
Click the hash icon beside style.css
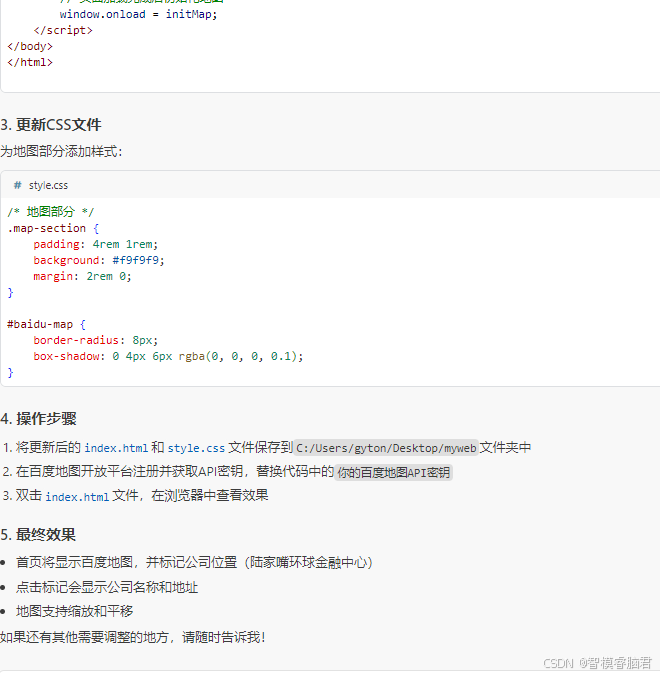pyautogui.click(x=17, y=185)
